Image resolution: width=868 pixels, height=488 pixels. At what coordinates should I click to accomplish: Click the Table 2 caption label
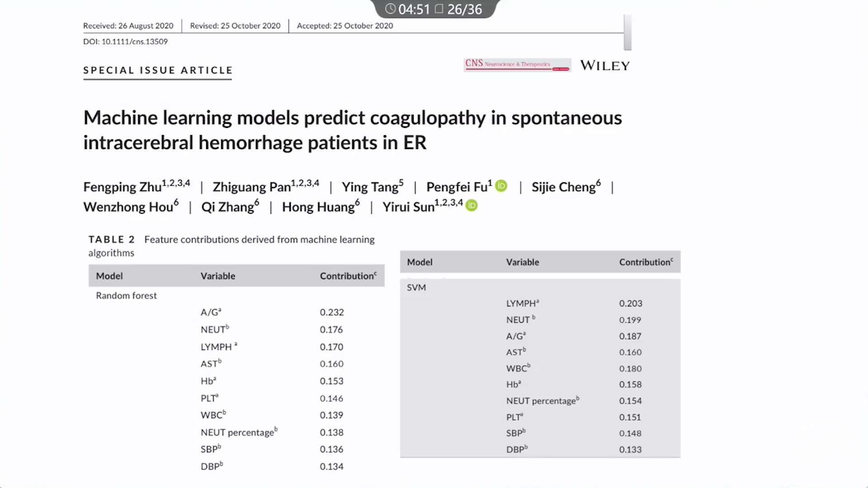[111, 239]
